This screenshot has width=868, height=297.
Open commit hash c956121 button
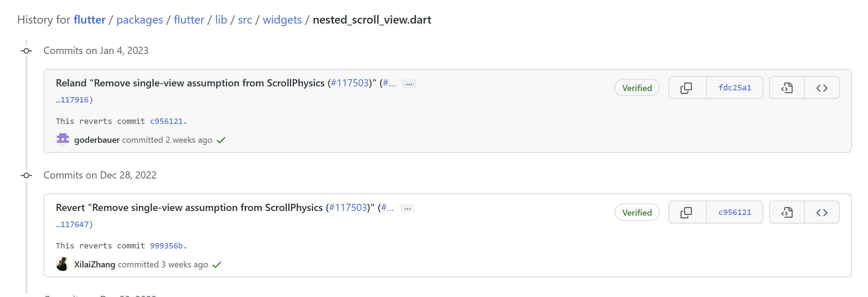tap(735, 212)
